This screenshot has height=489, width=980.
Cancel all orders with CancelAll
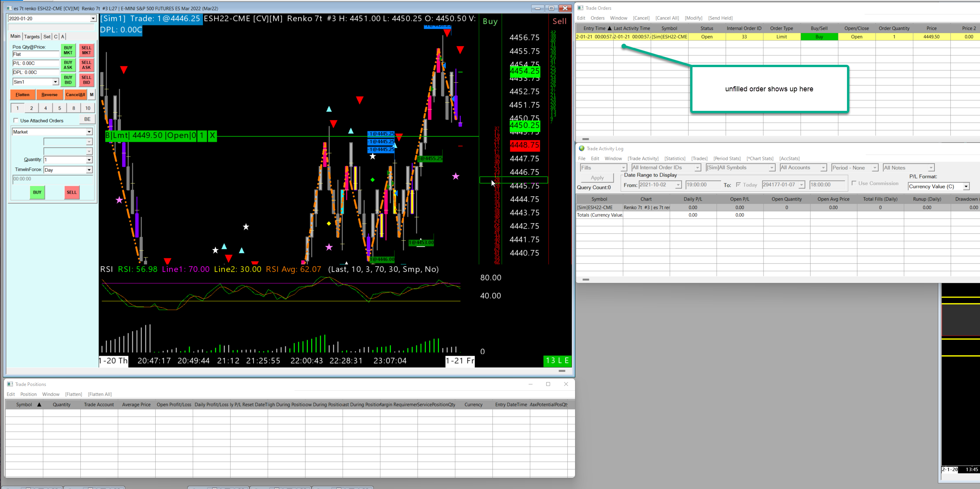75,95
